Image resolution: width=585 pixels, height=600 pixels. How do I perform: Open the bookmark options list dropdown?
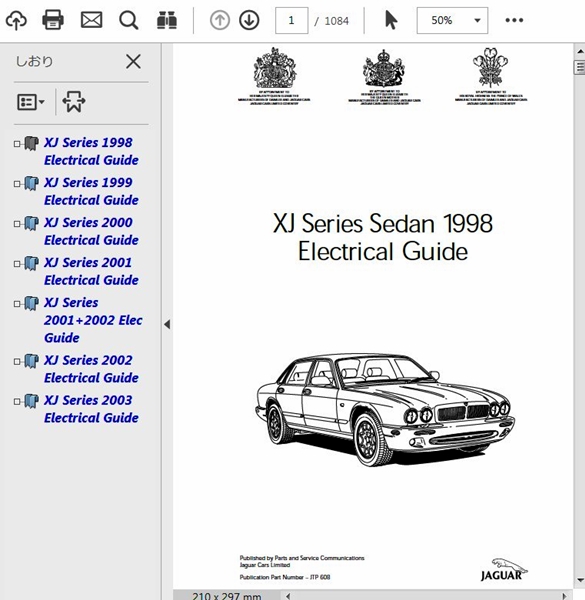[31, 102]
